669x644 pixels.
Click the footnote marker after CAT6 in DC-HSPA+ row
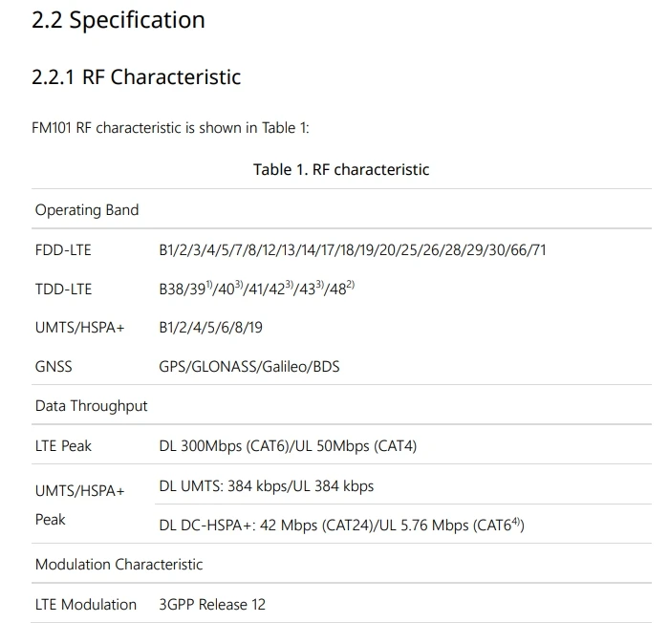[517, 522]
